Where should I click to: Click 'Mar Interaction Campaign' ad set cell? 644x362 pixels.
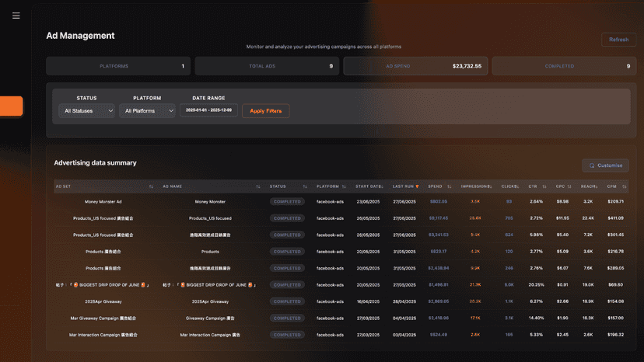tap(103, 335)
